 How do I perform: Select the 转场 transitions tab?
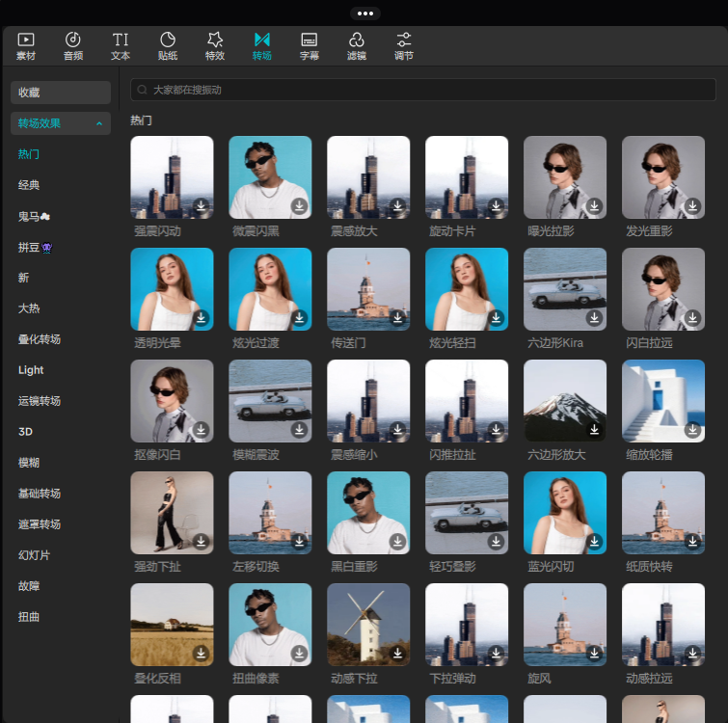262,46
